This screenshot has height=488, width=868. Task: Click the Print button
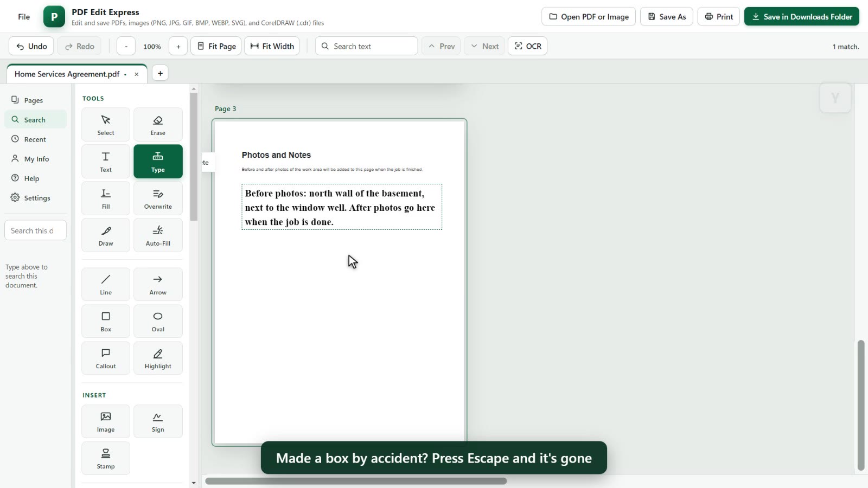(x=719, y=17)
